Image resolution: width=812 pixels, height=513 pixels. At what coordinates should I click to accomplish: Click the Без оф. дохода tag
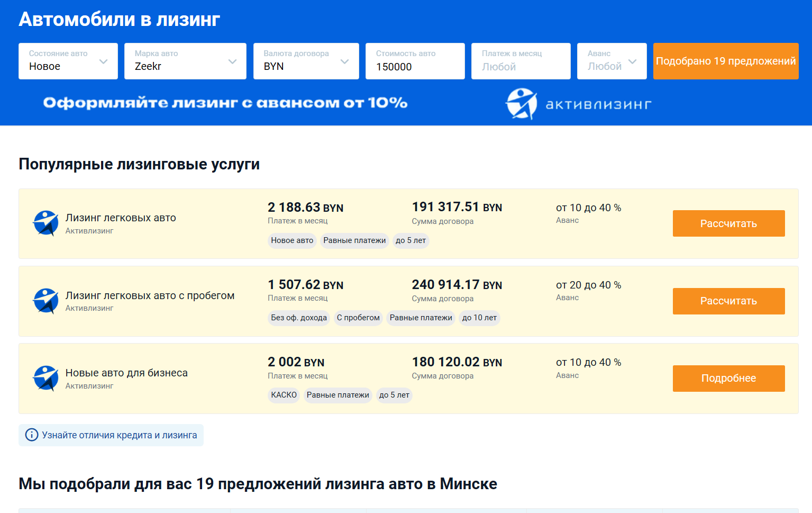pyautogui.click(x=299, y=318)
